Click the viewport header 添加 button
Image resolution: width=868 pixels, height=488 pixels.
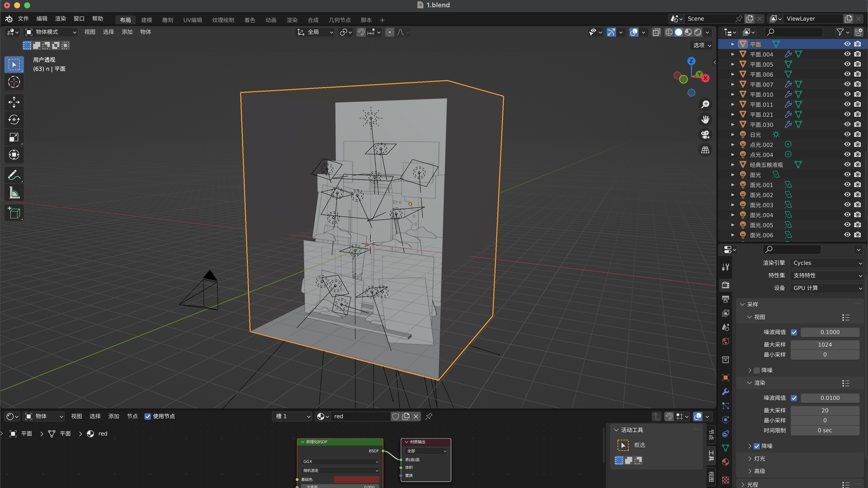127,32
